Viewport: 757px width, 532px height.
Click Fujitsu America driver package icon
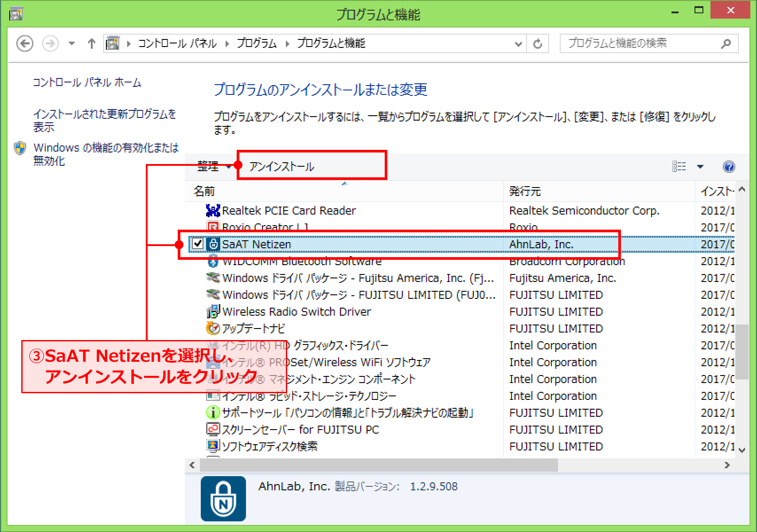(213, 278)
